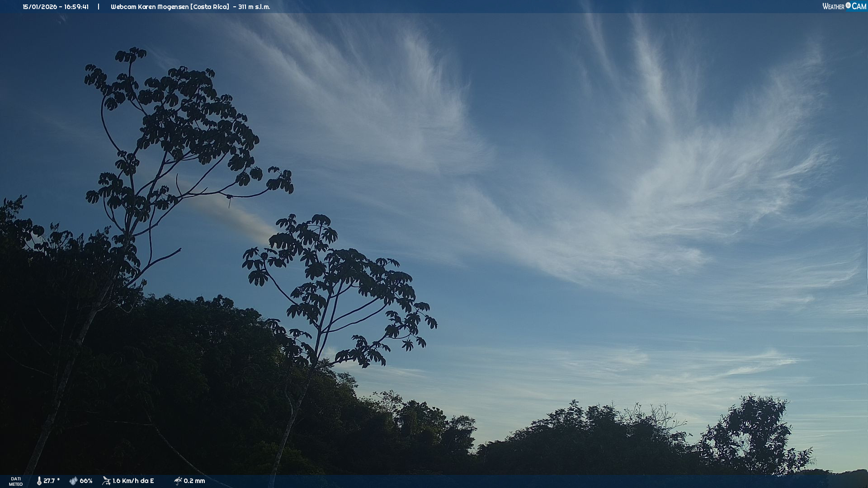Click the 1.6 Km/h da E wind reading
This screenshot has width=868, height=488.
click(x=133, y=481)
